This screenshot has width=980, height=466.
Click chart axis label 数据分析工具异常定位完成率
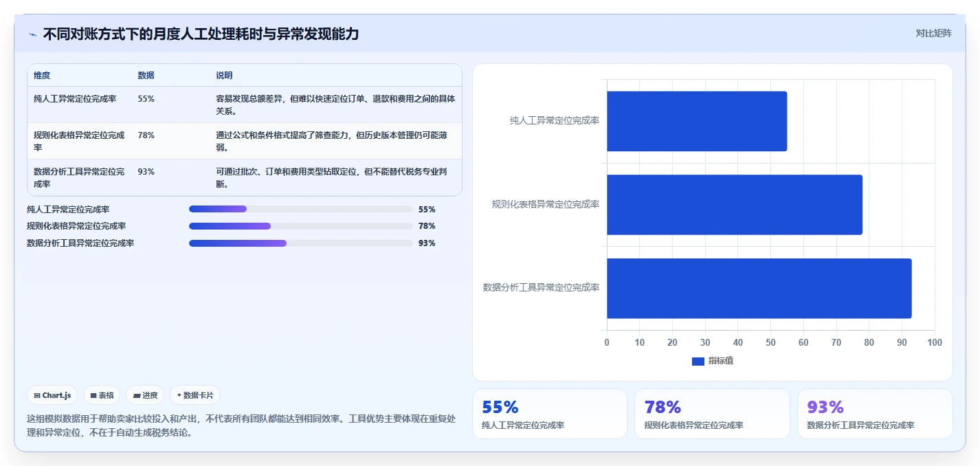[x=542, y=287]
